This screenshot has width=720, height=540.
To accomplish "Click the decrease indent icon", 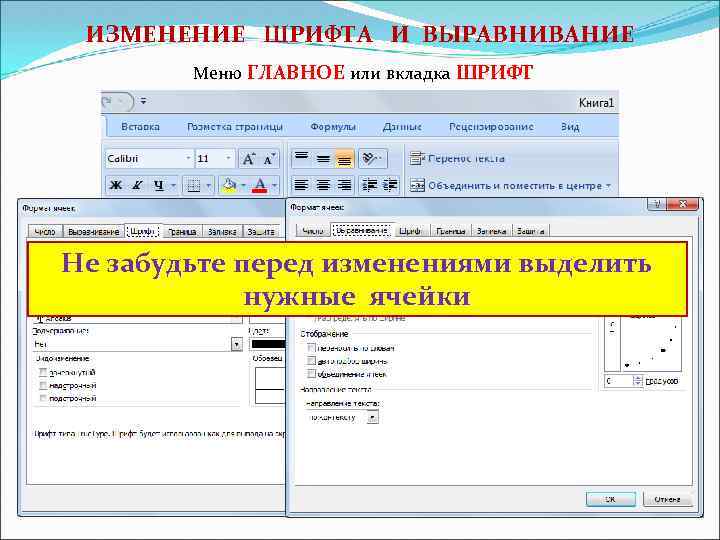I will point(370,186).
